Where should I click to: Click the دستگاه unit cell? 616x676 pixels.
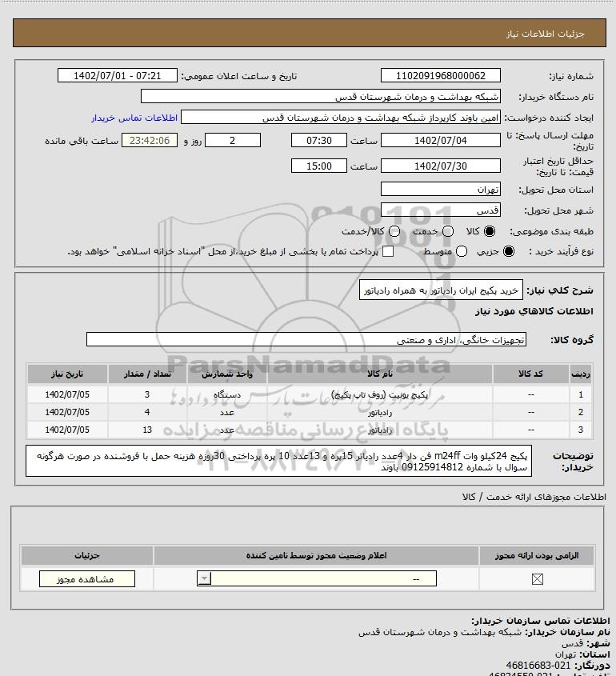(227, 394)
